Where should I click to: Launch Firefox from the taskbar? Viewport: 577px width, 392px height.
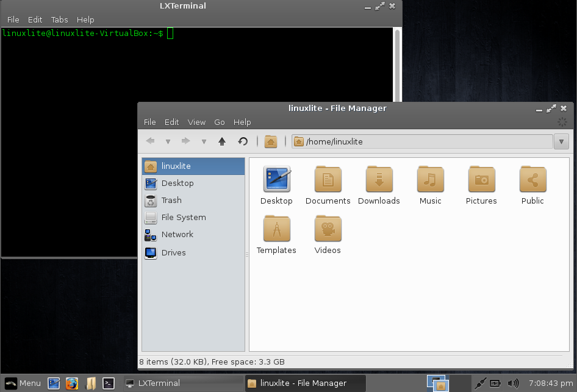pos(72,383)
